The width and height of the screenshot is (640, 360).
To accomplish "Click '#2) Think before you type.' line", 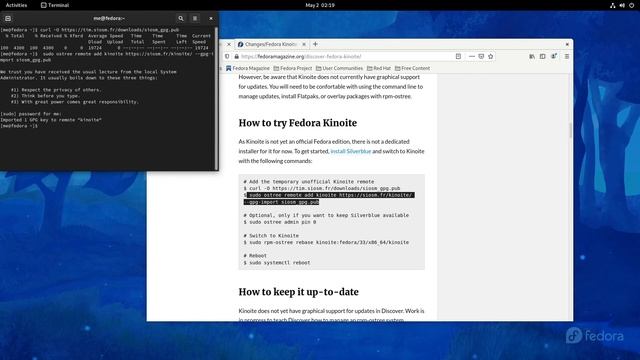I will 45,96.
